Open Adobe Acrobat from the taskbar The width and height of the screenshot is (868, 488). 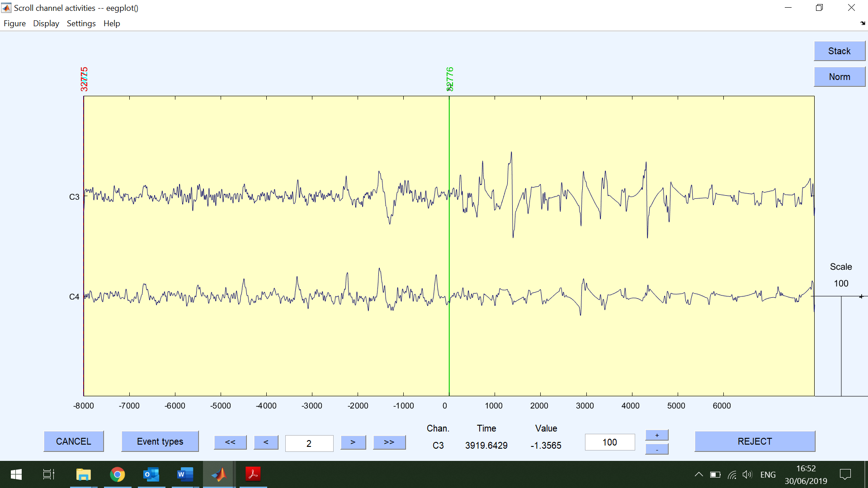[x=253, y=474]
